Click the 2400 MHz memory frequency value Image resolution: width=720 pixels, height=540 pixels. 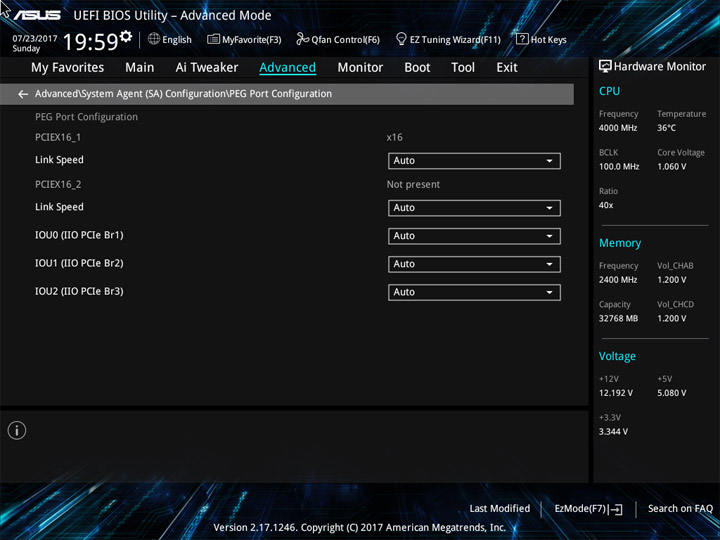(618, 280)
